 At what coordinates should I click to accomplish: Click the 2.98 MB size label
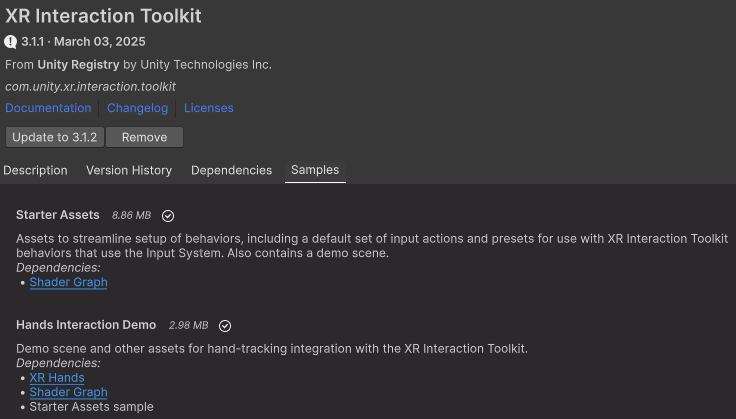[188, 325]
